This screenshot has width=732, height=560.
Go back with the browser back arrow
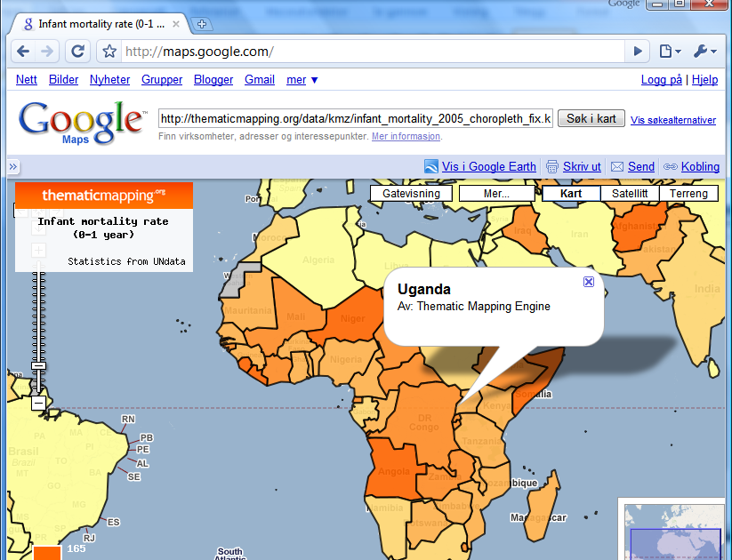pyautogui.click(x=23, y=52)
